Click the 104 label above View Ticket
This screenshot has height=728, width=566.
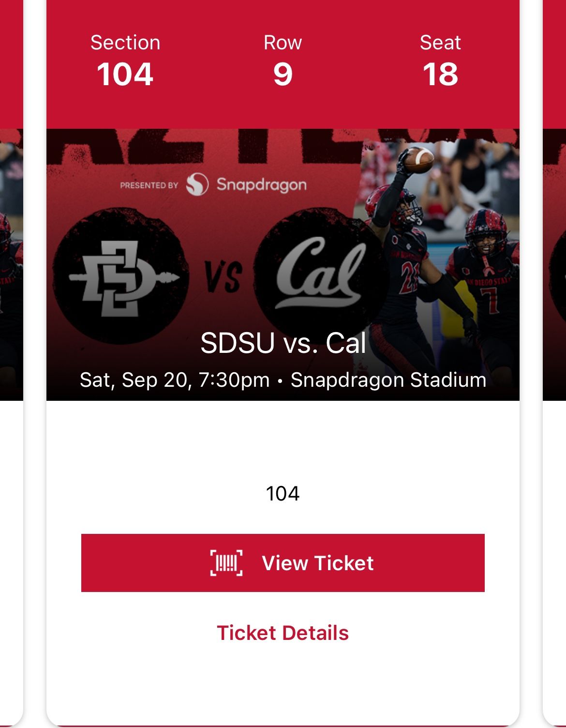pos(283,494)
